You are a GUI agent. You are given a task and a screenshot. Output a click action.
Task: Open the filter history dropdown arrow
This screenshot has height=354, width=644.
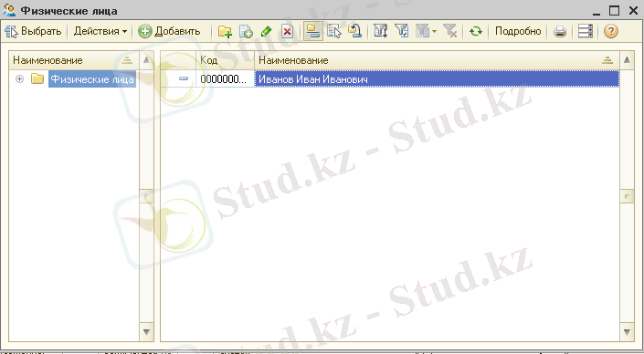(434, 32)
